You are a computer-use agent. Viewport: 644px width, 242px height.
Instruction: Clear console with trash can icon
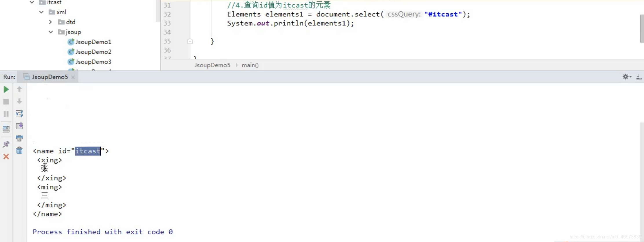[19, 150]
